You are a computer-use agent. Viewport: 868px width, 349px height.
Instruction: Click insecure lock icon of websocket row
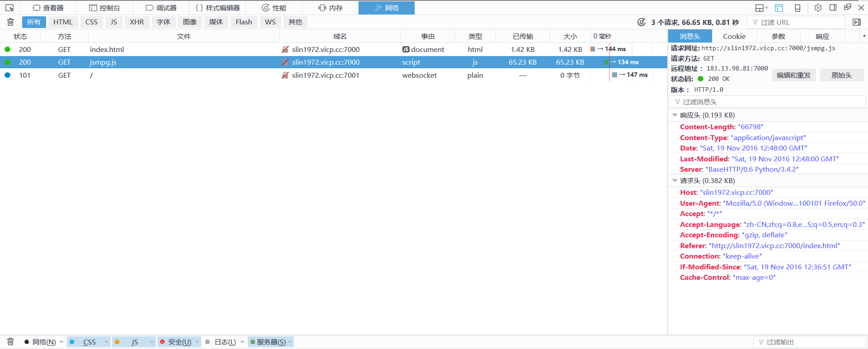(x=285, y=75)
